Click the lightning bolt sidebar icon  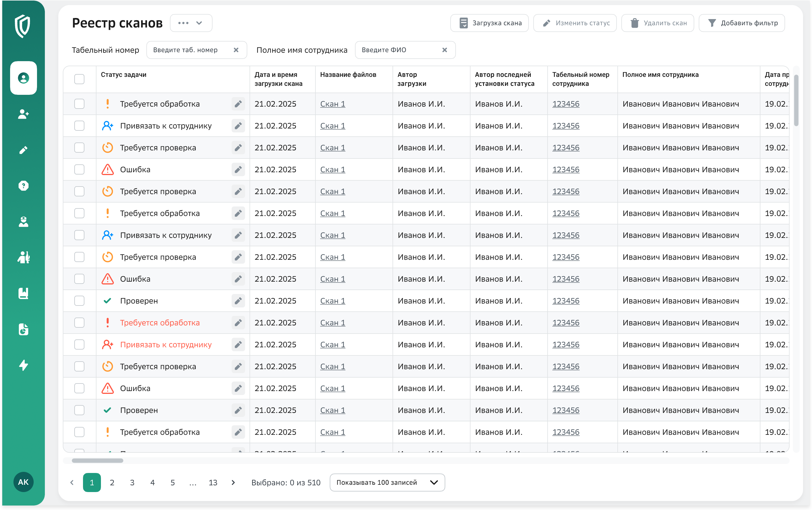(23, 365)
